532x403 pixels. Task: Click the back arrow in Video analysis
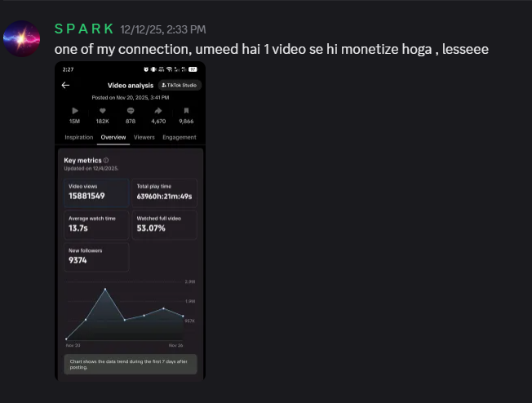coord(65,85)
